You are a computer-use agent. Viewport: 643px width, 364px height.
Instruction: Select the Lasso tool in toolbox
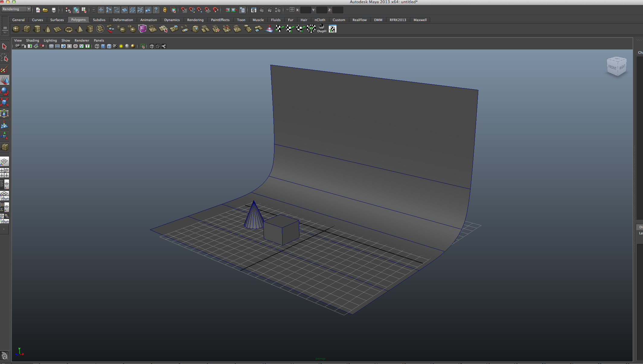click(x=5, y=58)
